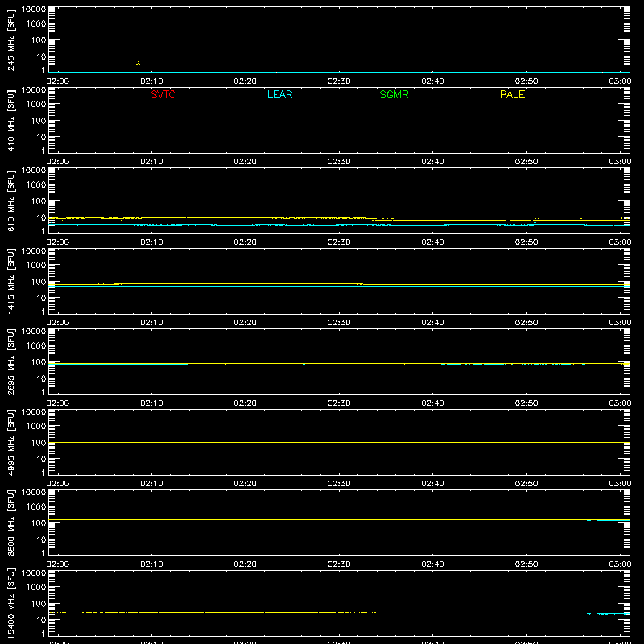
Task: Click the yellow trace in the 4995 MHz panel
Action: [x=339, y=442]
